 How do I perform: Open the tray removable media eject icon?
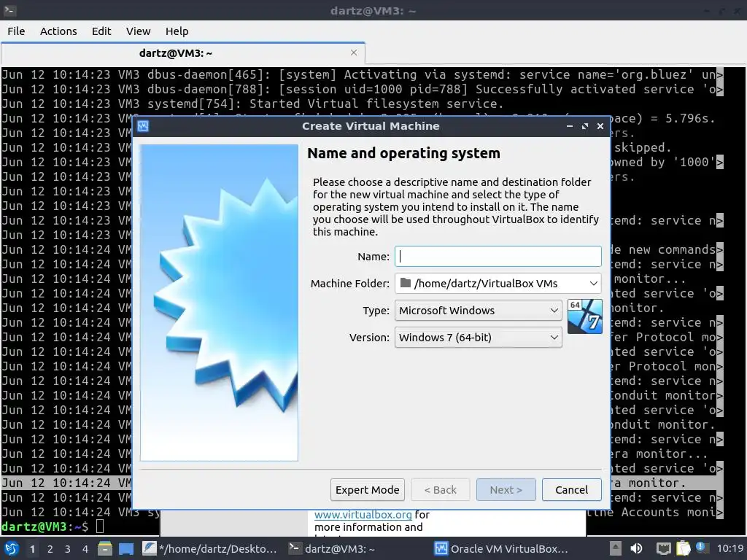click(x=616, y=548)
